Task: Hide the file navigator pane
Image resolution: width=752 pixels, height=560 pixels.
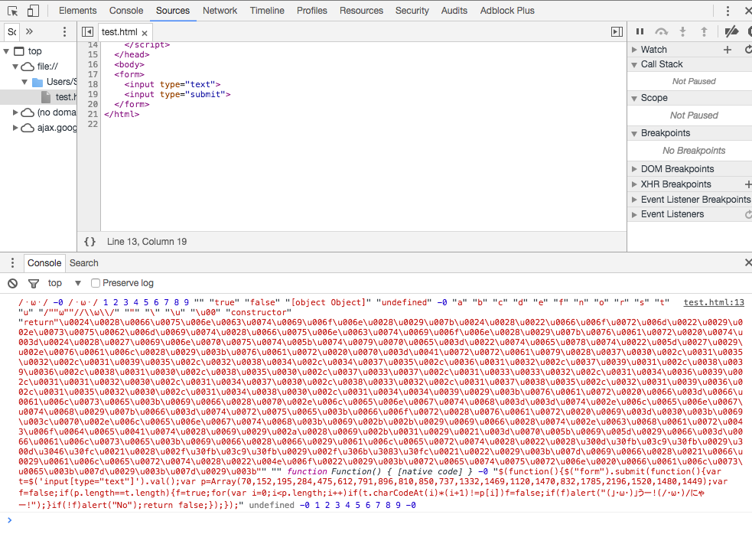Action: pyautogui.click(x=87, y=31)
